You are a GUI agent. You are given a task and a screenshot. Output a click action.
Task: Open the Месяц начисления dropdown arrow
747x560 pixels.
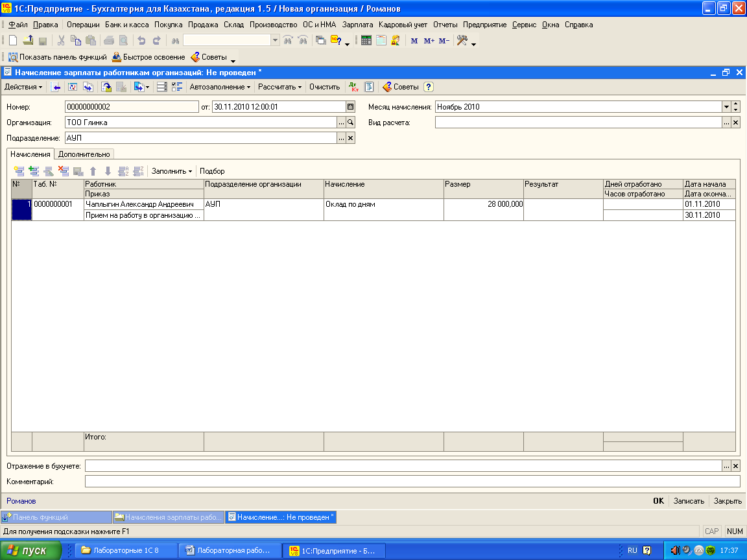pos(726,107)
